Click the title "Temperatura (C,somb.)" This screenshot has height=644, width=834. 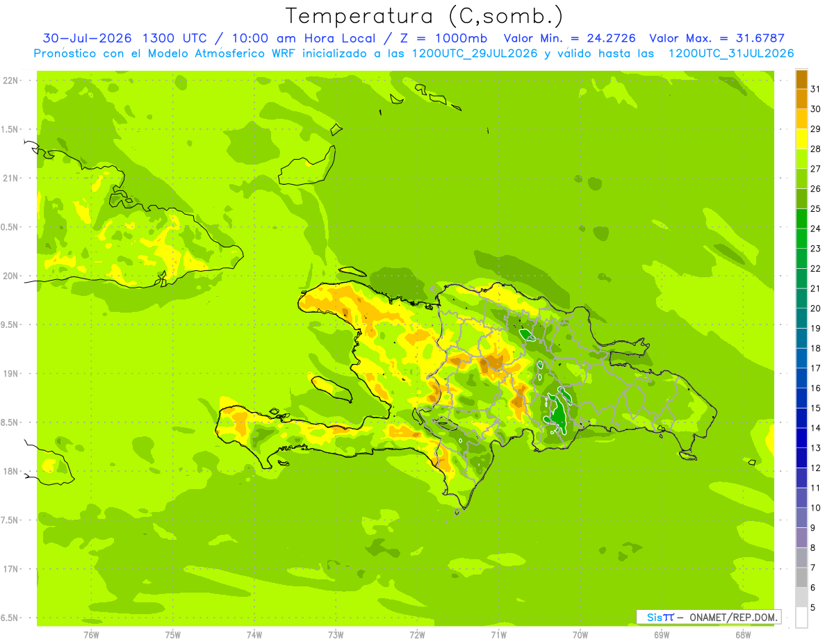point(424,16)
